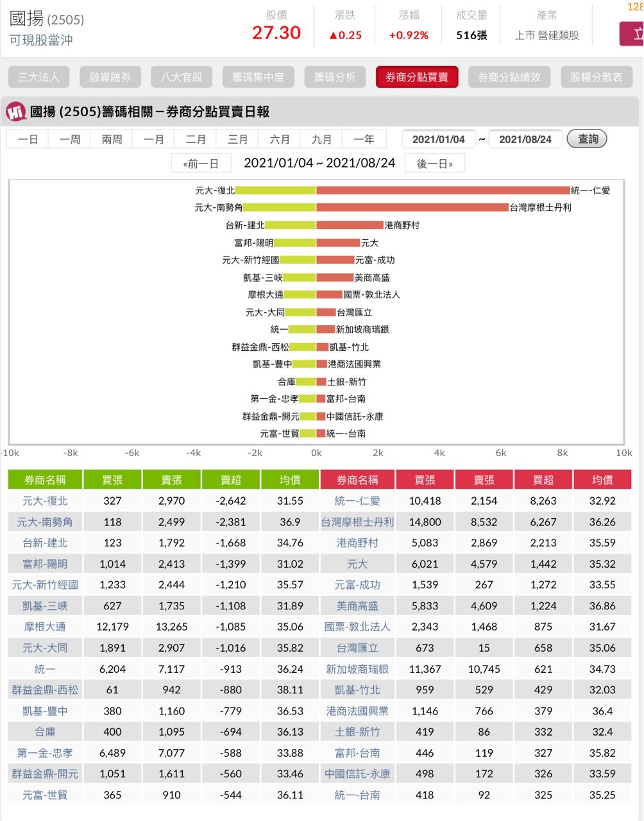Select the 股權分散表 tab

(596, 77)
